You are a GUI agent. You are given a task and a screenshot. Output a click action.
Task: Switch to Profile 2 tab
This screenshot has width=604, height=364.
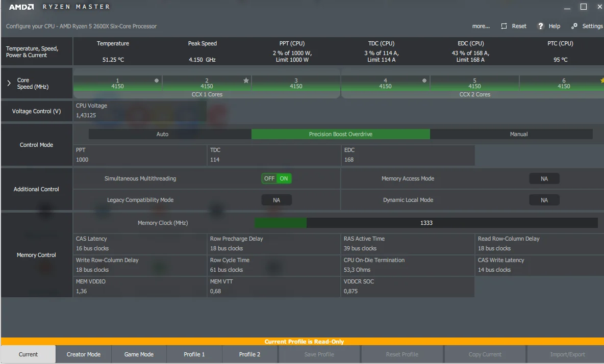point(249,354)
